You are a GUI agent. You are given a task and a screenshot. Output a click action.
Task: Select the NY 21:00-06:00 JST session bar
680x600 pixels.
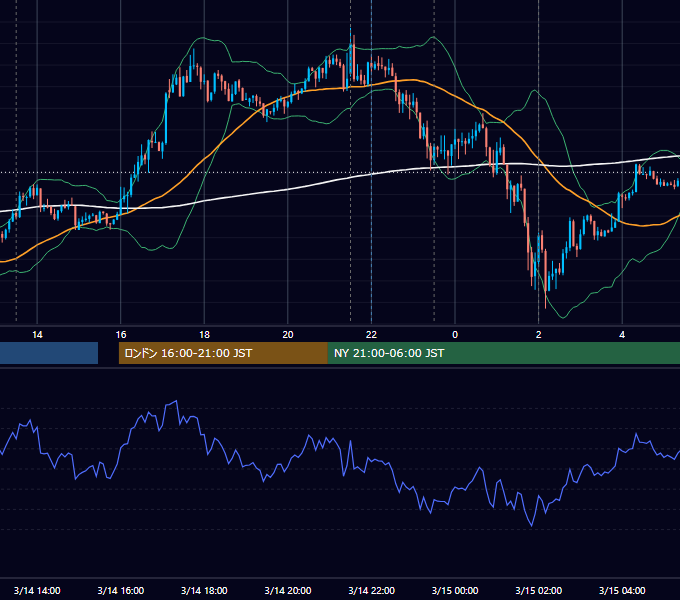coord(503,353)
